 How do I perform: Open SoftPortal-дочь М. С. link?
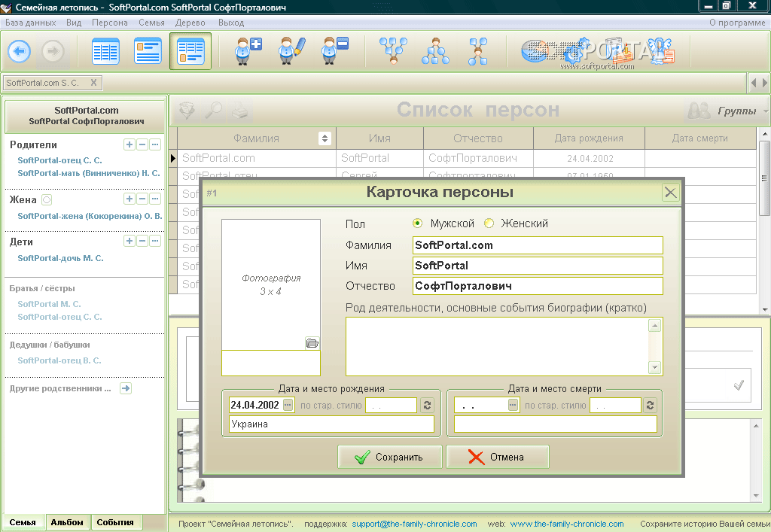(60, 258)
